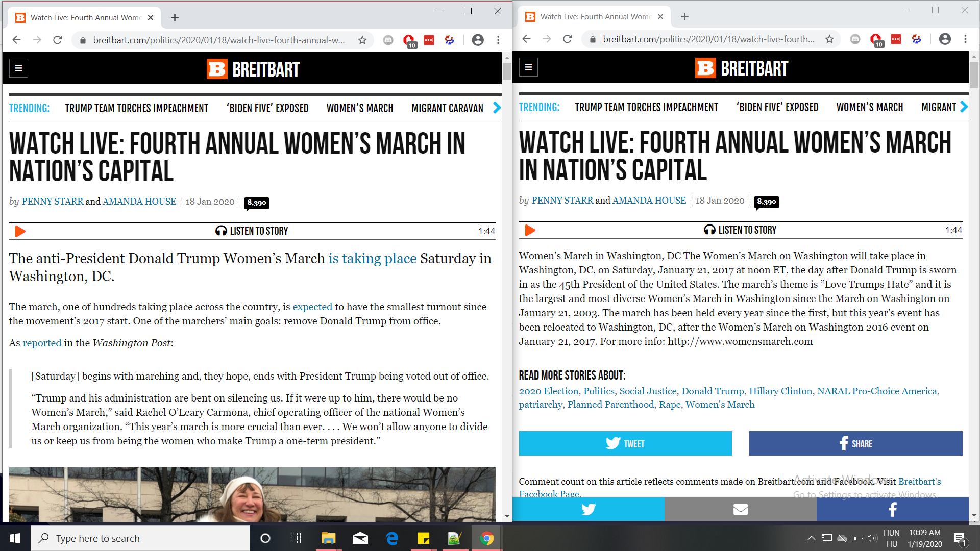Play the Listen to Story audio in left window
The image size is (980, 551).
[x=20, y=231]
